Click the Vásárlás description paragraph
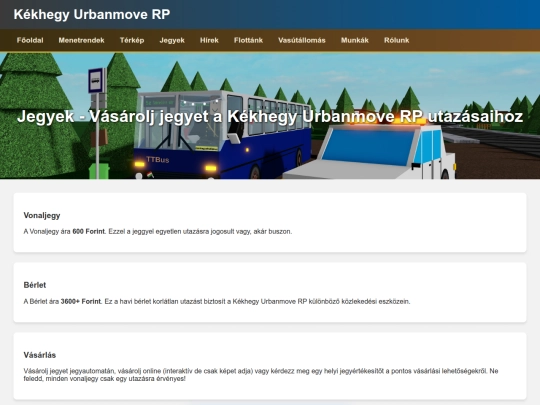Image resolution: width=540 pixels, height=405 pixels. [x=261, y=375]
